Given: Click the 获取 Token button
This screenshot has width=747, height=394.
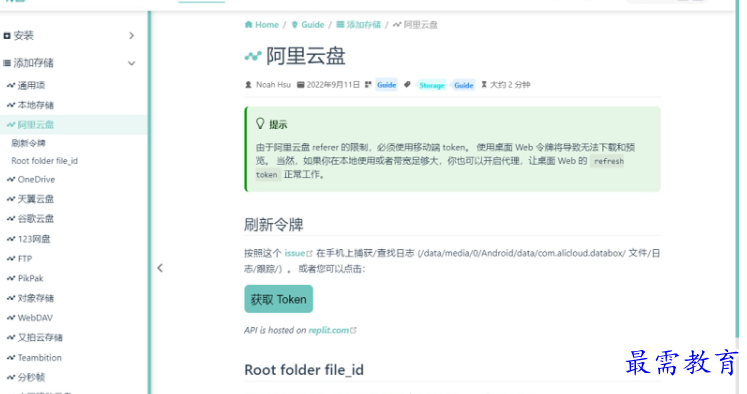Looking at the screenshot, I should click(279, 299).
